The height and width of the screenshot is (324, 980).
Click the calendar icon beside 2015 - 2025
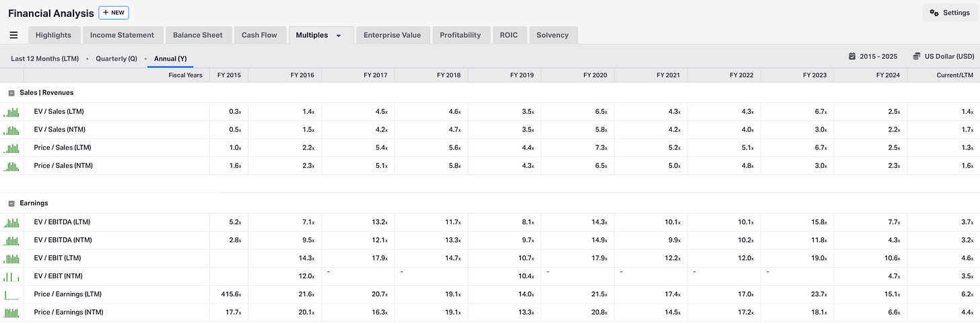[x=852, y=57]
